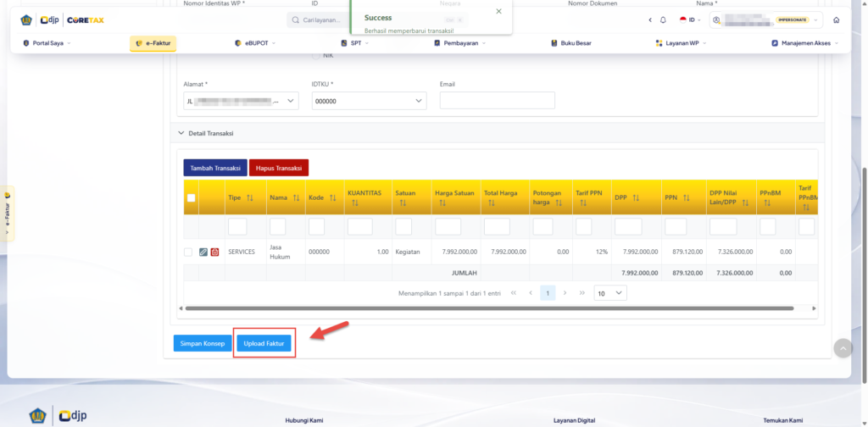Expand the Portal Saya menu
This screenshot has width=868, height=427.
47,43
